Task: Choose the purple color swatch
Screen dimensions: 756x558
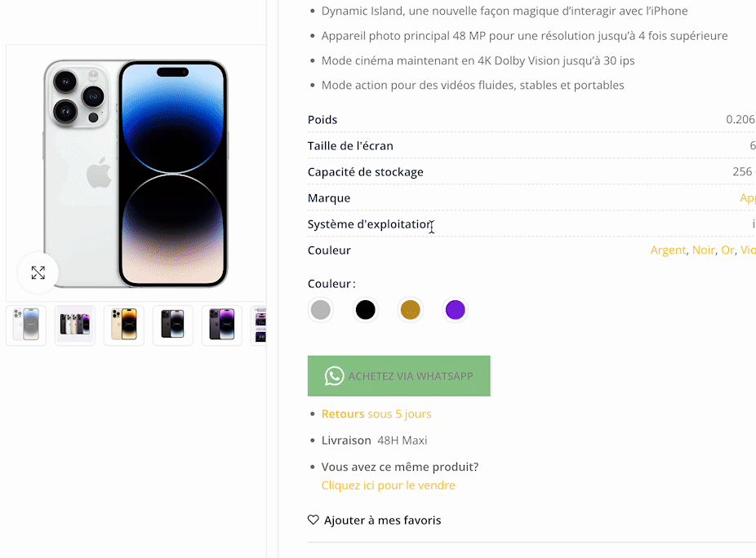Action: (x=456, y=310)
